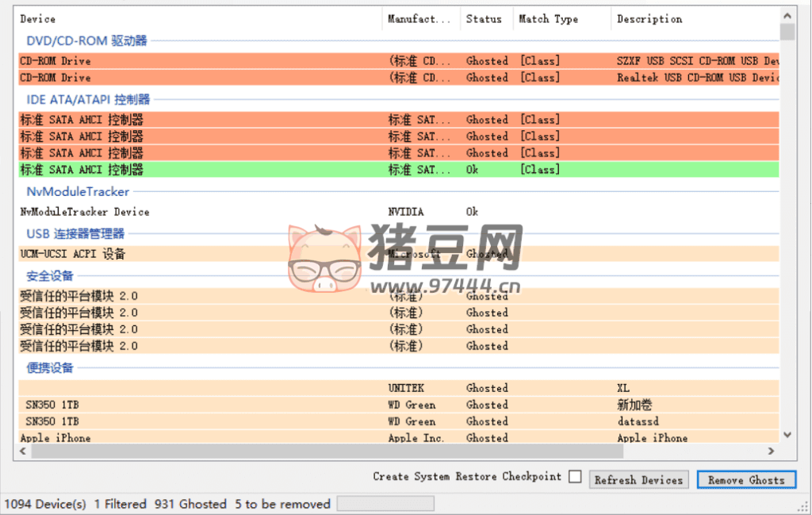Select the SN350 1TB datassd row
The image size is (812, 515).
(159, 421)
